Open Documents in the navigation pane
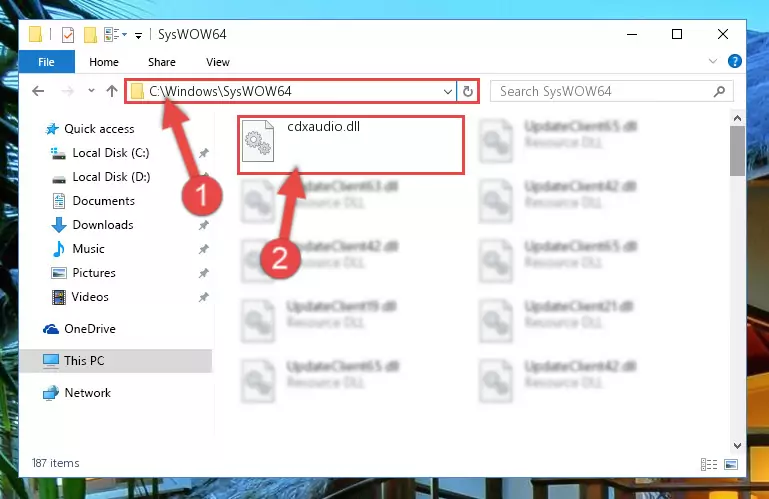 coord(103,201)
